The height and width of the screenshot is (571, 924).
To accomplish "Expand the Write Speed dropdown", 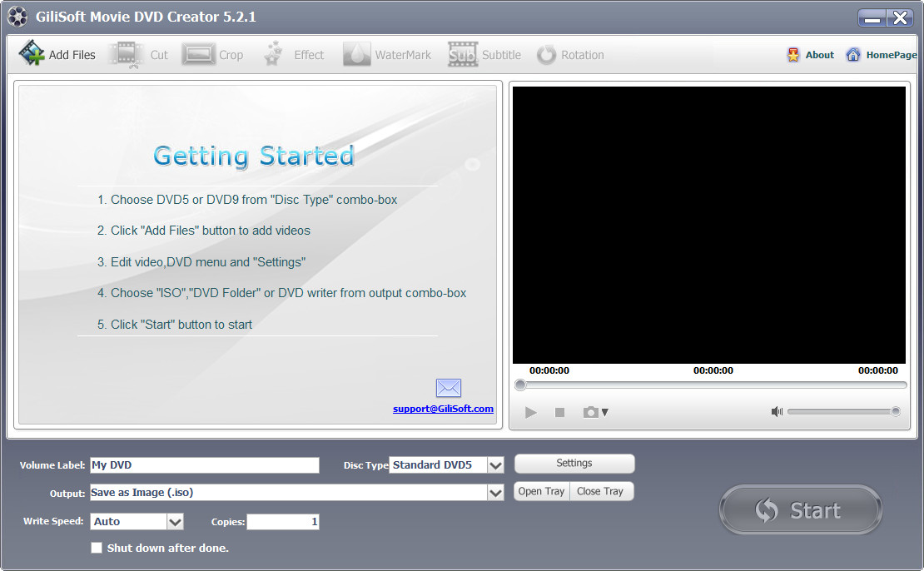I will click(175, 522).
